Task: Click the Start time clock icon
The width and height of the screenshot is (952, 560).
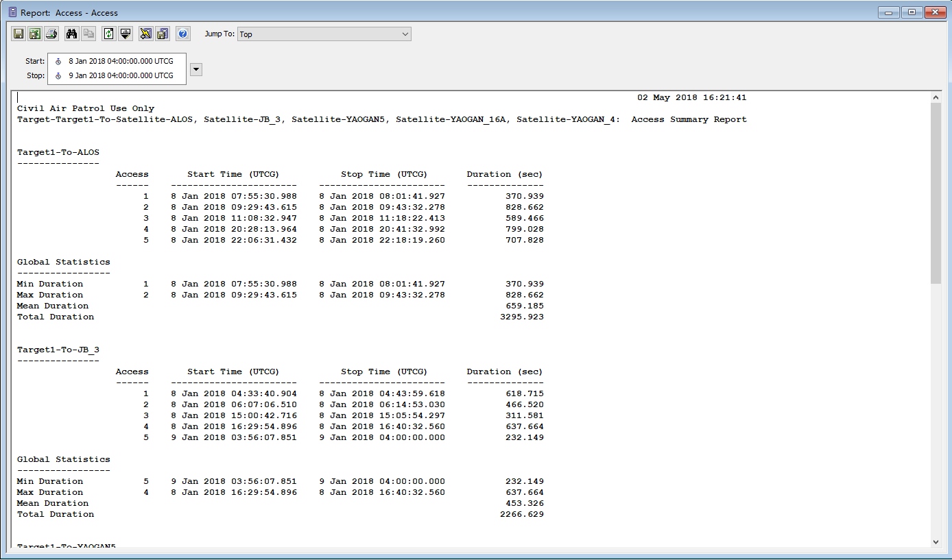Action: pyautogui.click(x=58, y=62)
